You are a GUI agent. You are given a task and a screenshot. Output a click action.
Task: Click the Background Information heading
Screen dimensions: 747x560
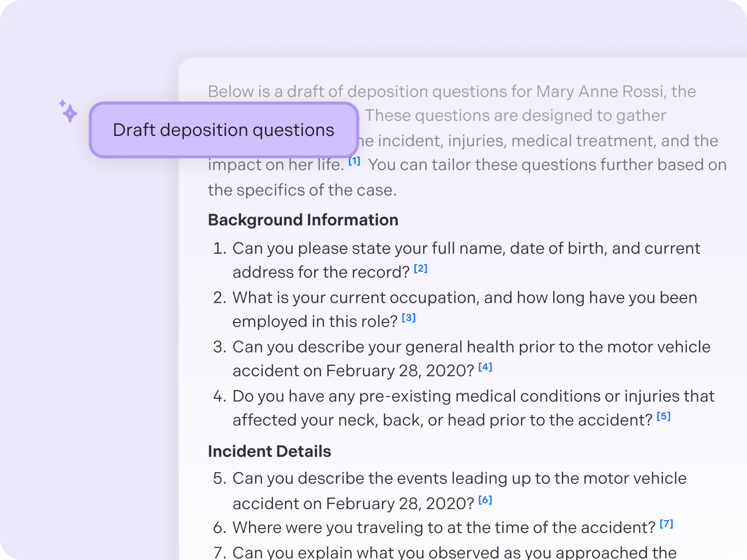click(x=303, y=220)
